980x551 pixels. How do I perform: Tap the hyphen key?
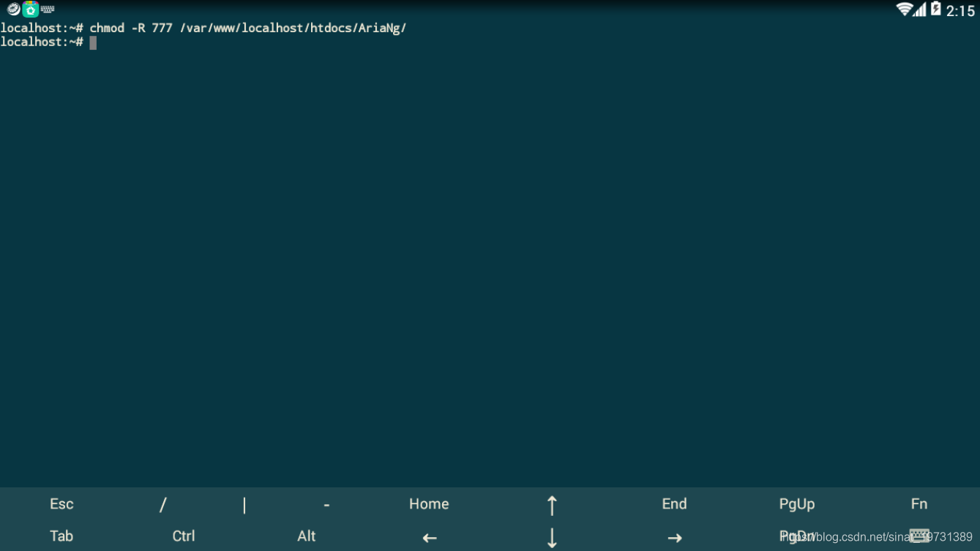click(326, 505)
